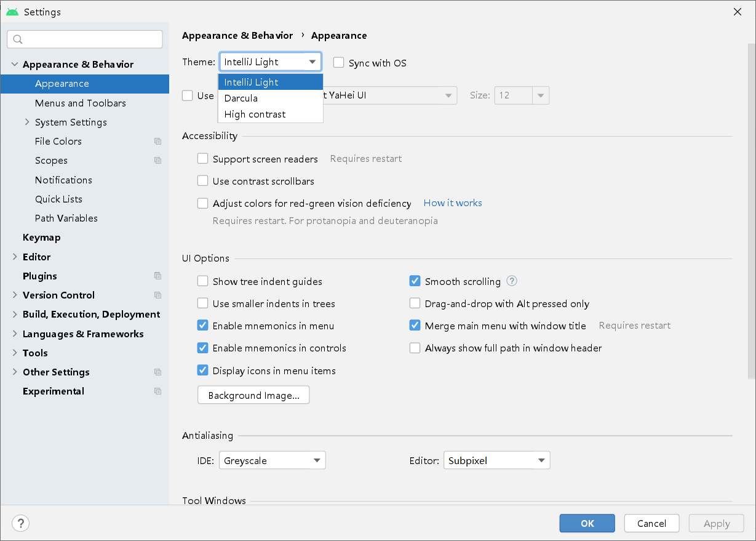
Task: Click the Cancel button
Action: 651,523
